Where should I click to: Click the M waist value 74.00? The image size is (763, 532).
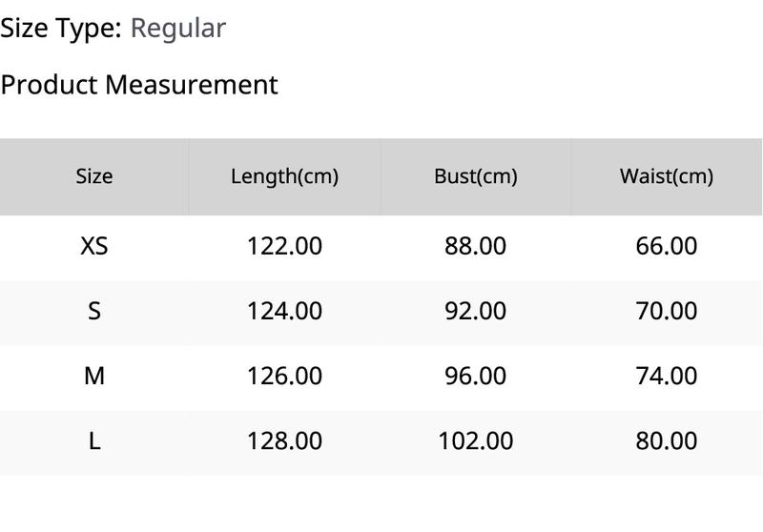tap(666, 376)
